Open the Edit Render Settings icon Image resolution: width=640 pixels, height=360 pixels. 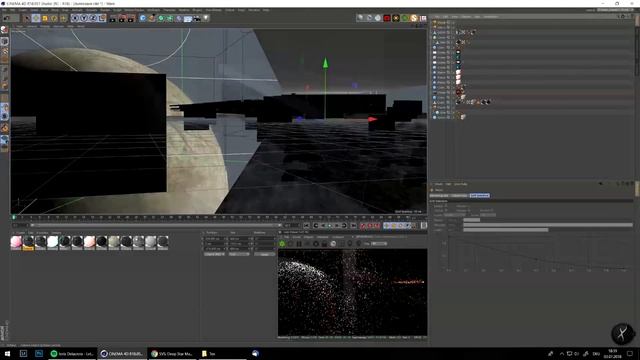[x=131, y=18]
